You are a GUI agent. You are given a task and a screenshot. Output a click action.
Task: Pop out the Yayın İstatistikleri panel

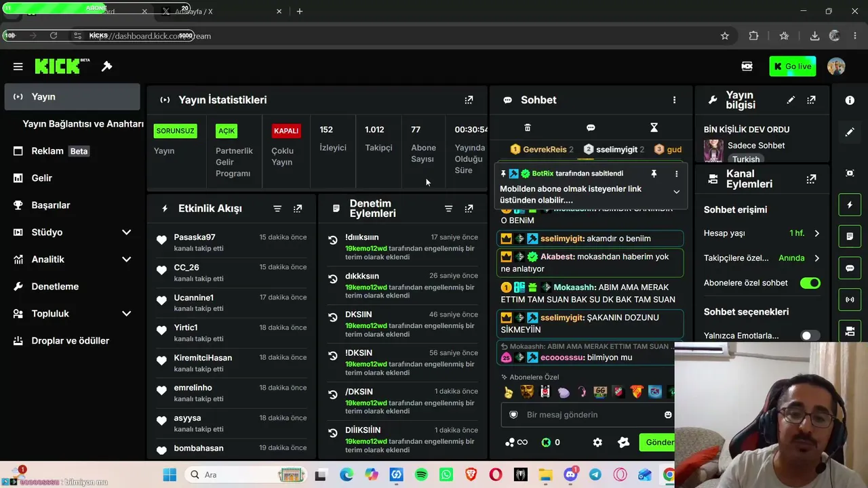coord(469,100)
